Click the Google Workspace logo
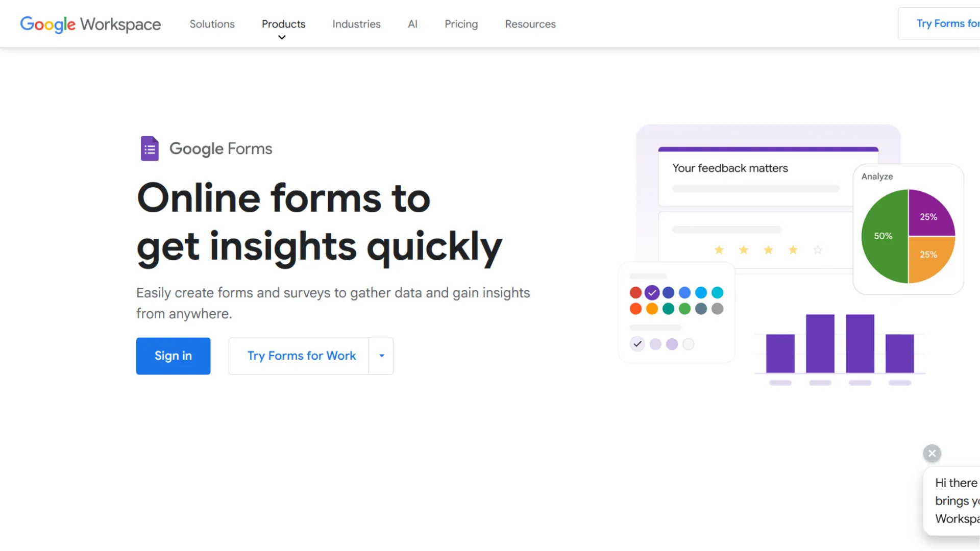980x551 pixels. pos(90,24)
